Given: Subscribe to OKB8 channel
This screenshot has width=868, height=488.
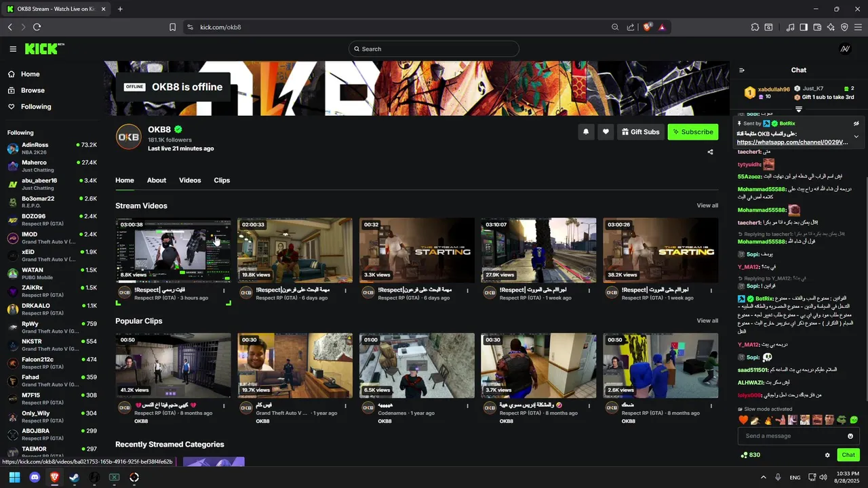Looking at the screenshot, I should (693, 132).
